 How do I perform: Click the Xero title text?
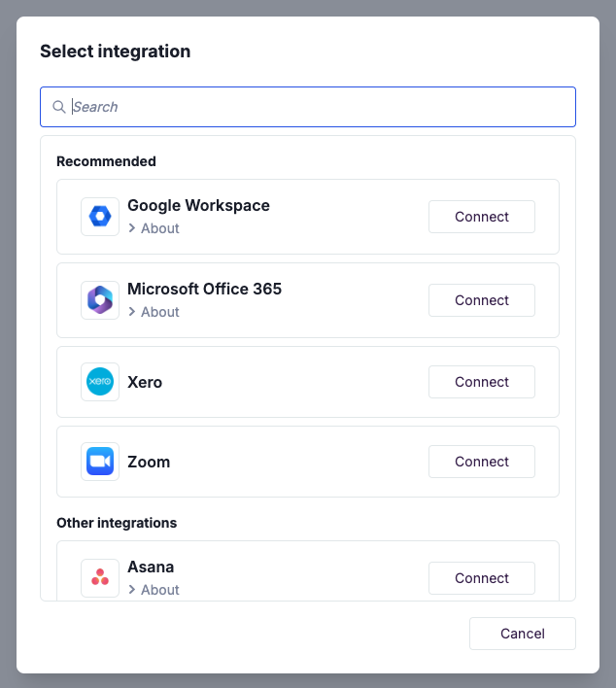[145, 382]
